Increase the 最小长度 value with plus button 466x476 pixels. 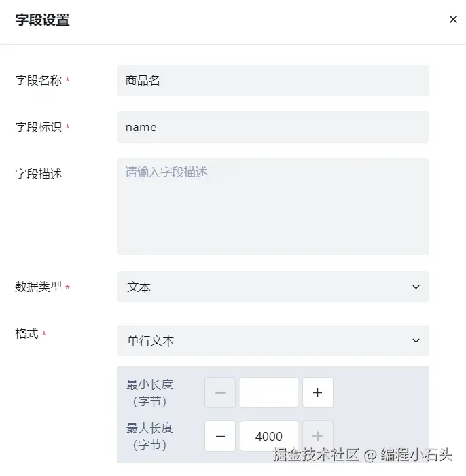[x=317, y=392]
